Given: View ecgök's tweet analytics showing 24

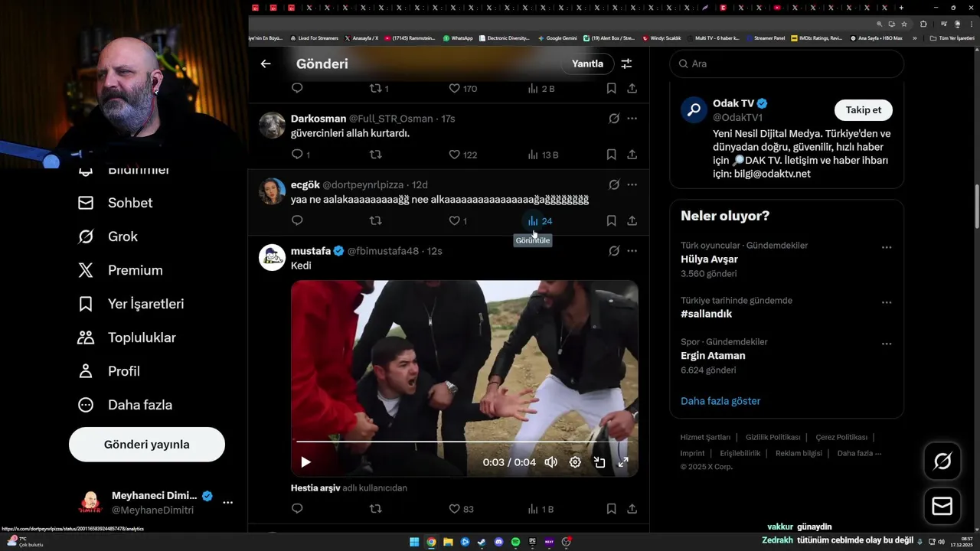Looking at the screenshot, I should (x=540, y=220).
